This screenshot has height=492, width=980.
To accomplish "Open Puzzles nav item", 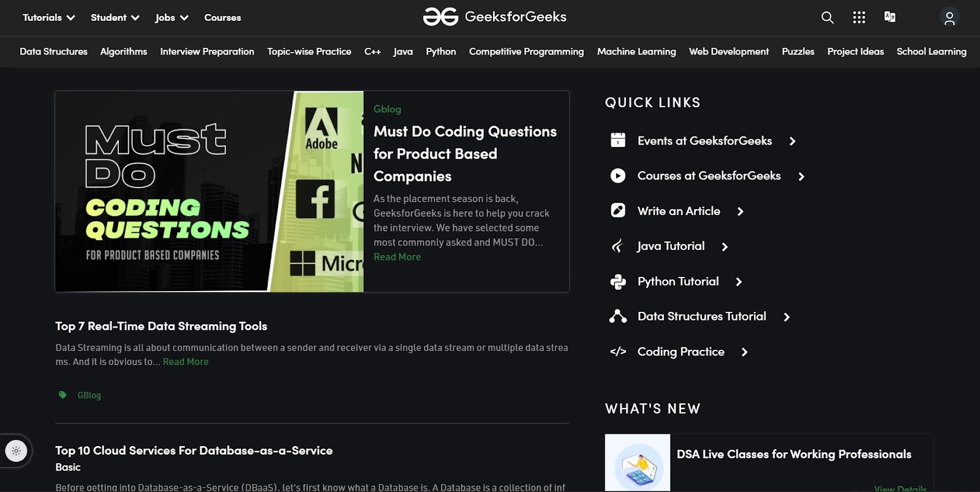I will click(x=798, y=51).
